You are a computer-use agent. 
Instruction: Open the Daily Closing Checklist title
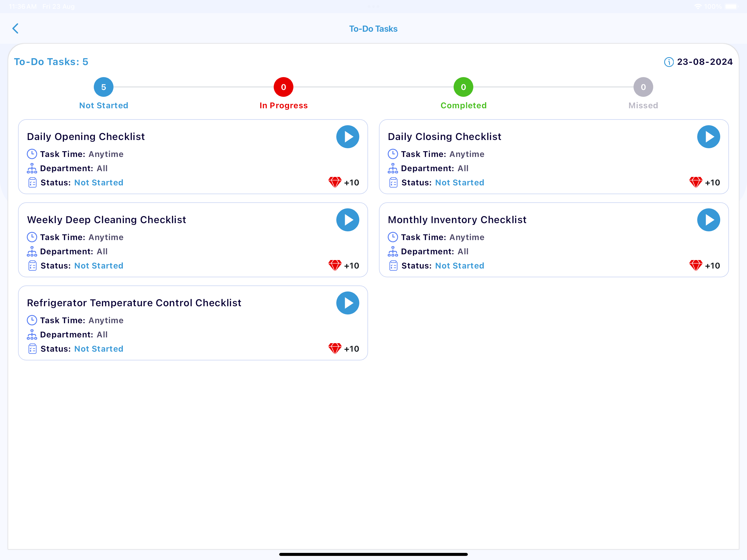pos(444,137)
